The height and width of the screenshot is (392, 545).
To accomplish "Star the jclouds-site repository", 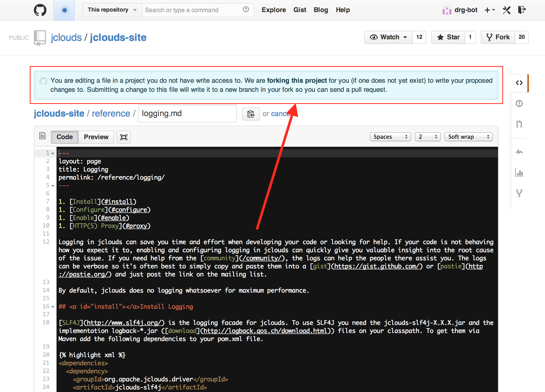I will coord(448,37).
